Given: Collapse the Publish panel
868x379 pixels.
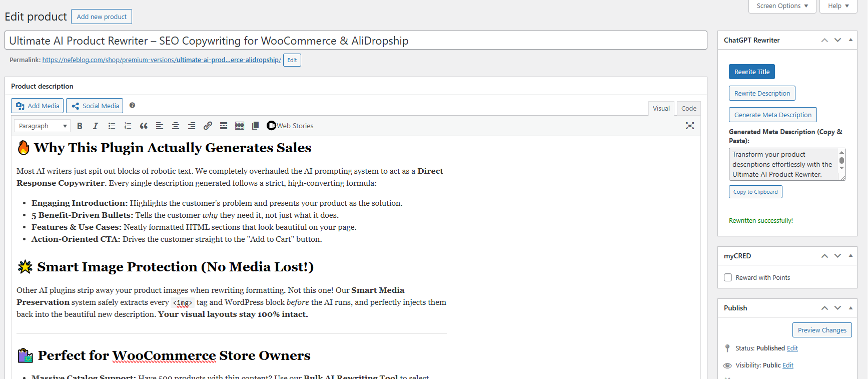Looking at the screenshot, I should pyautogui.click(x=850, y=308).
